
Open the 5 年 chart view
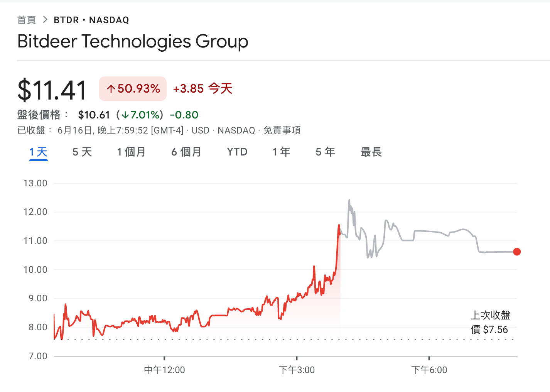point(325,152)
